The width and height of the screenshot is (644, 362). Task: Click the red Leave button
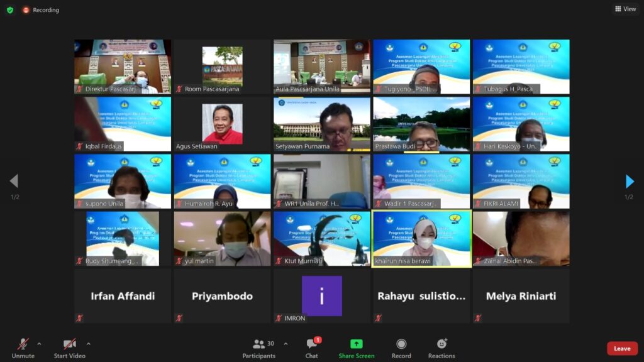[x=622, y=349]
